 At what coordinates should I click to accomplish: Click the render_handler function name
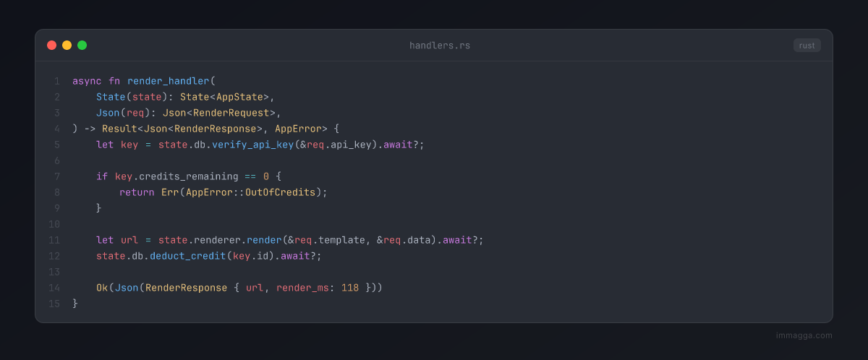[x=169, y=81]
